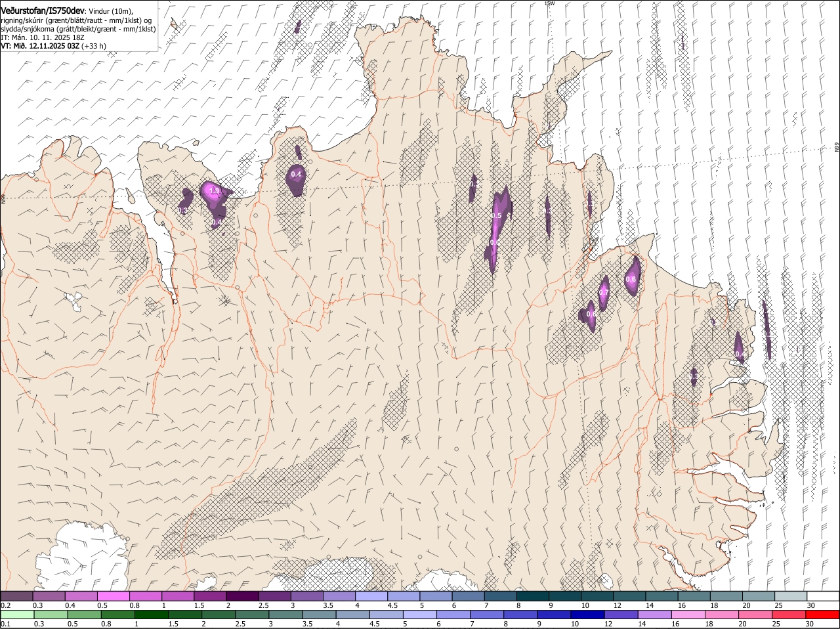Select the 5 light blue swatch in rain legend
Image resolution: width=840 pixels, height=629 pixels.
tap(419, 615)
